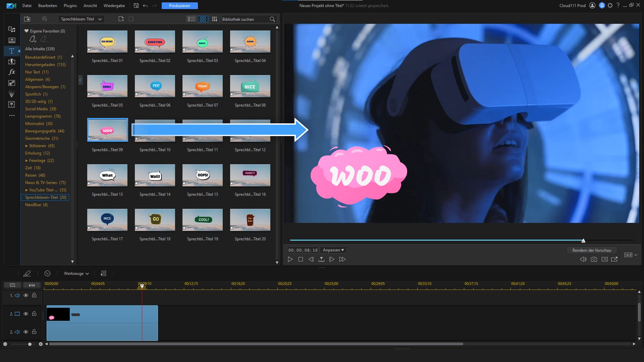Viewport: 644px width, 362px height.
Task: Select Sprechbl...Titel 13 What thumbnail
Action: pos(107,175)
